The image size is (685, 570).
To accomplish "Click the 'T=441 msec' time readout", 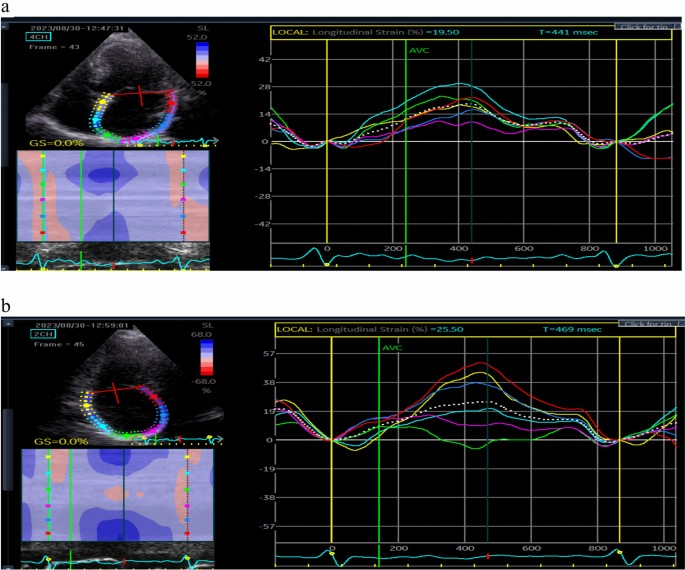I will 567,32.
